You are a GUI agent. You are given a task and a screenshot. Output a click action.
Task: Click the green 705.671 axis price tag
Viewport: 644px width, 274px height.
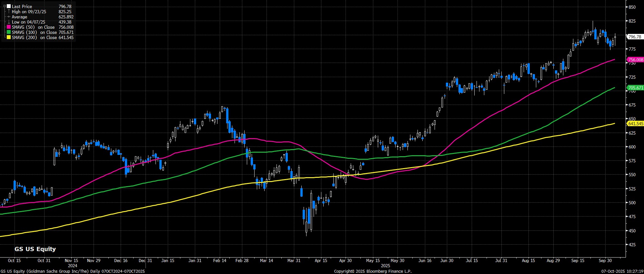coord(635,88)
